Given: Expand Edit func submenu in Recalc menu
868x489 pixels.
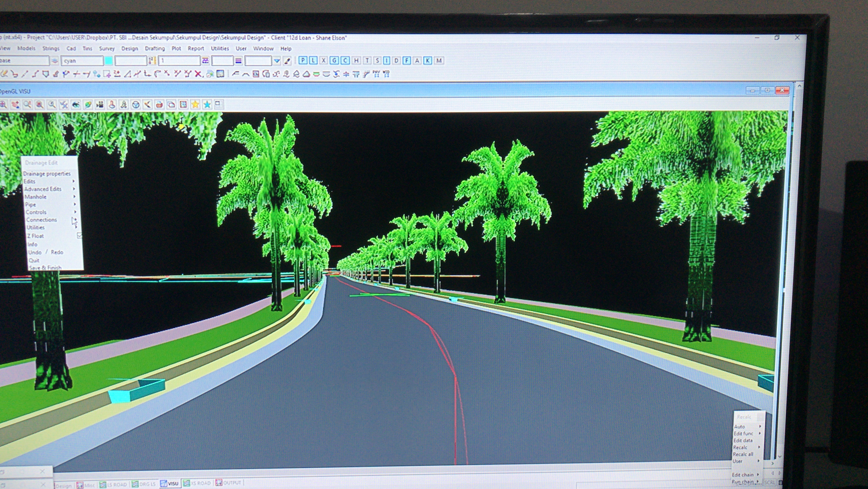Looking at the screenshot, I should pos(760,433).
